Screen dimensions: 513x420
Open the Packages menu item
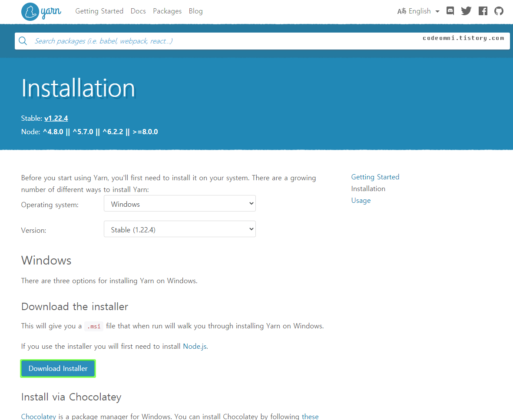[x=167, y=11]
